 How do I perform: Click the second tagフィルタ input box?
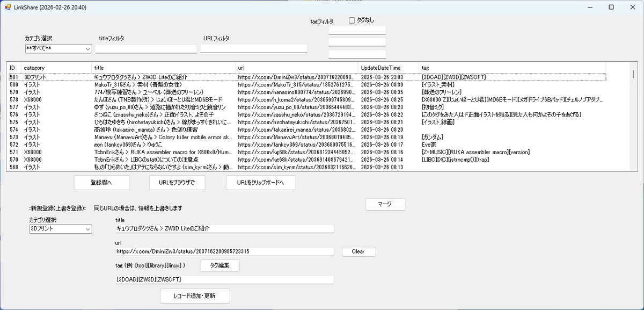(x=357, y=42)
